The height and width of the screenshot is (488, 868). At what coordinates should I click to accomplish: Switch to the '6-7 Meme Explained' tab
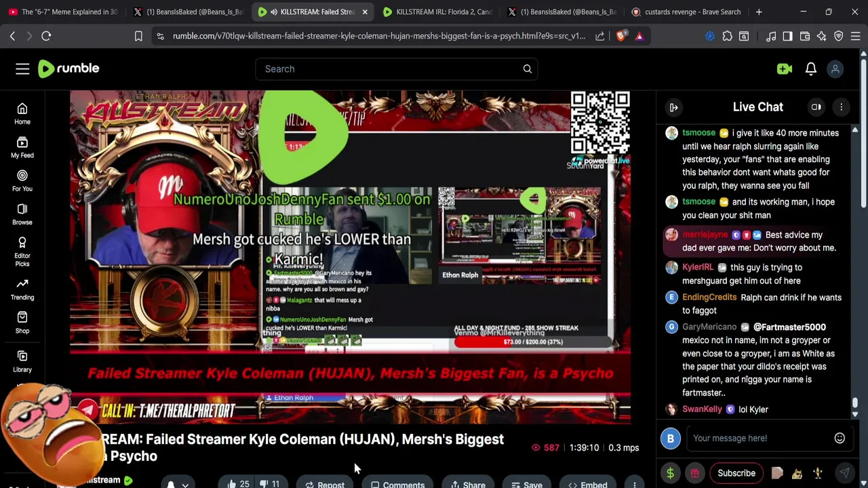(62, 12)
